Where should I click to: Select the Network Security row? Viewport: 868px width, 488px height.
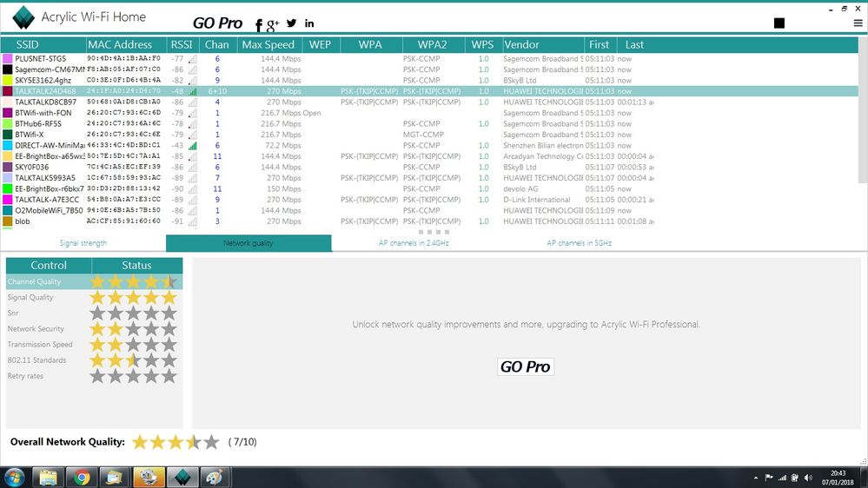[94, 328]
